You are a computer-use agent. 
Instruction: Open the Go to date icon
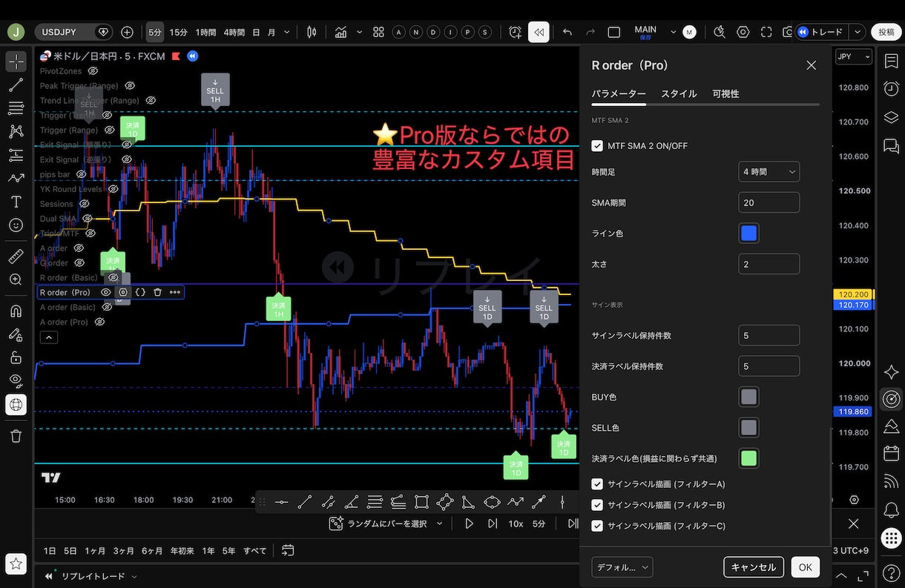coord(288,550)
